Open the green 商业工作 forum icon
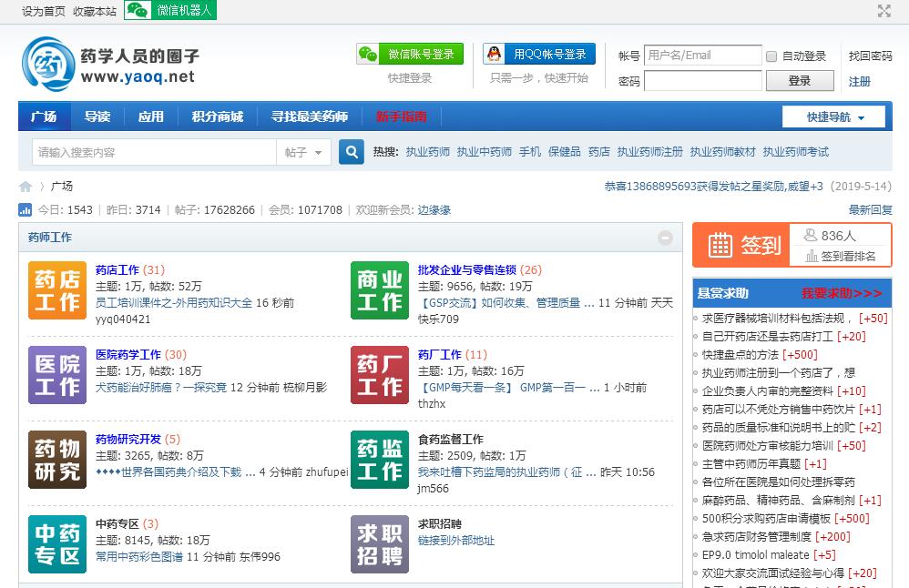909x588 pixels. (380, 290)
